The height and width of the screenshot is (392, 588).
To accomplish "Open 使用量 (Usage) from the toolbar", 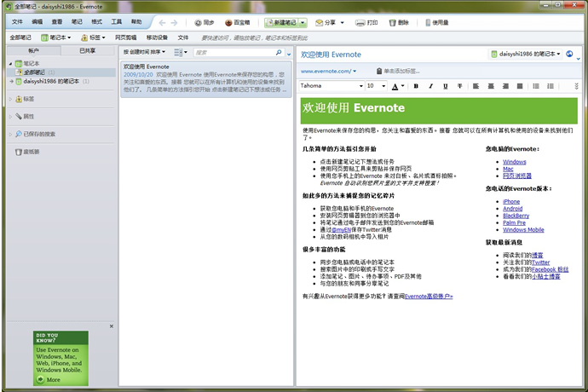I will click(435, 23).
